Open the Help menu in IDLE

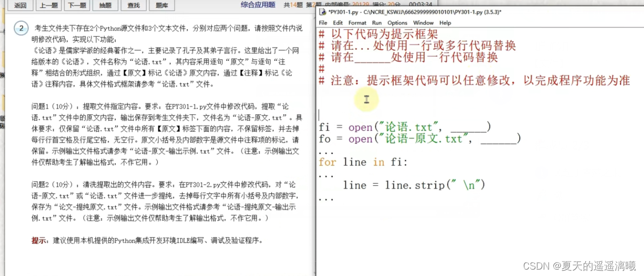[x=445, y=23]
